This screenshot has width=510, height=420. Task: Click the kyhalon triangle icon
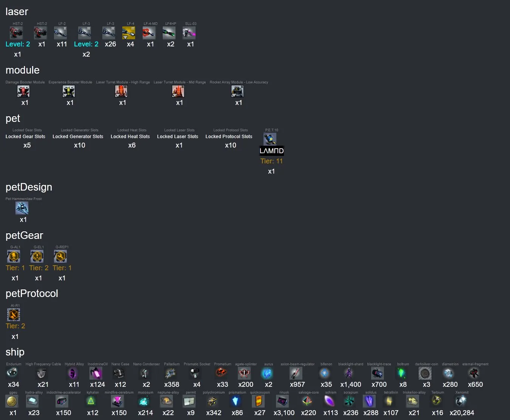pyautogui.click(x=91, y=401)
